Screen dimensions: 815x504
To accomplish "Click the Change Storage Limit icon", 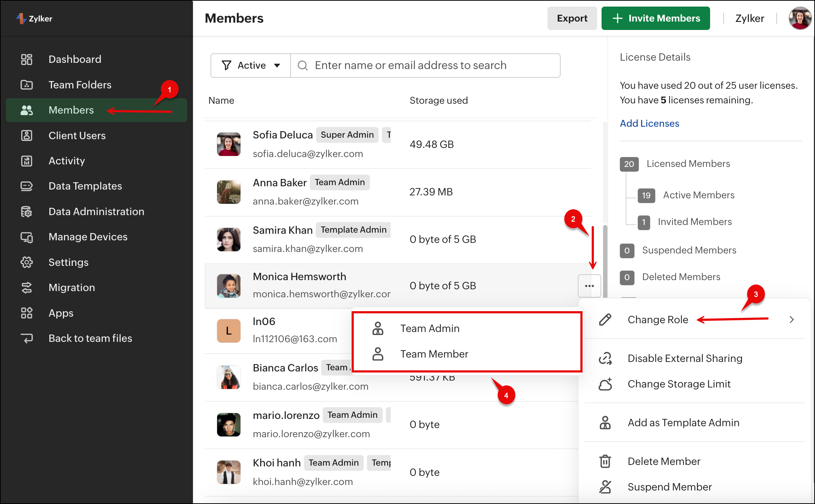I will coord(605,384).
